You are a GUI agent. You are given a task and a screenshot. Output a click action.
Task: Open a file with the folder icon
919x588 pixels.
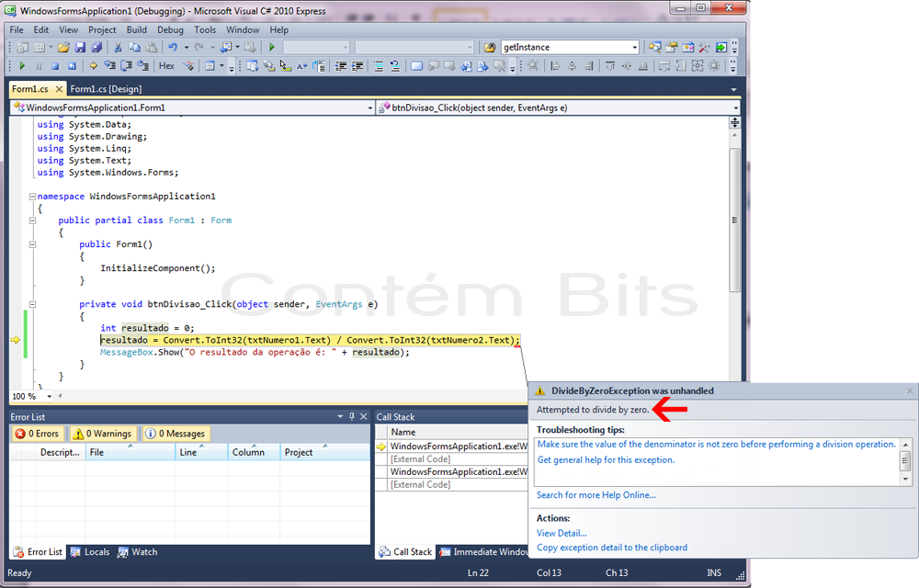63,48
